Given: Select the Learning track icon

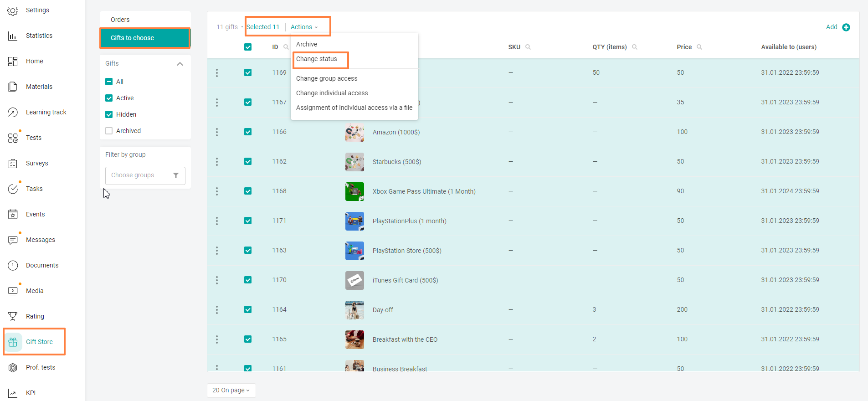Looking at the screenshot, I should coord(13,113).
